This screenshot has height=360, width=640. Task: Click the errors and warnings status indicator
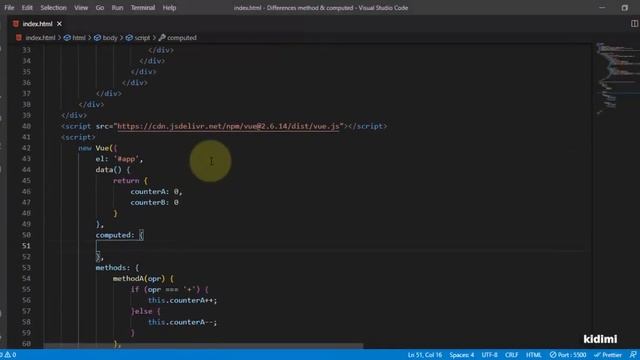pyautogui.click(x=9, y=355)
